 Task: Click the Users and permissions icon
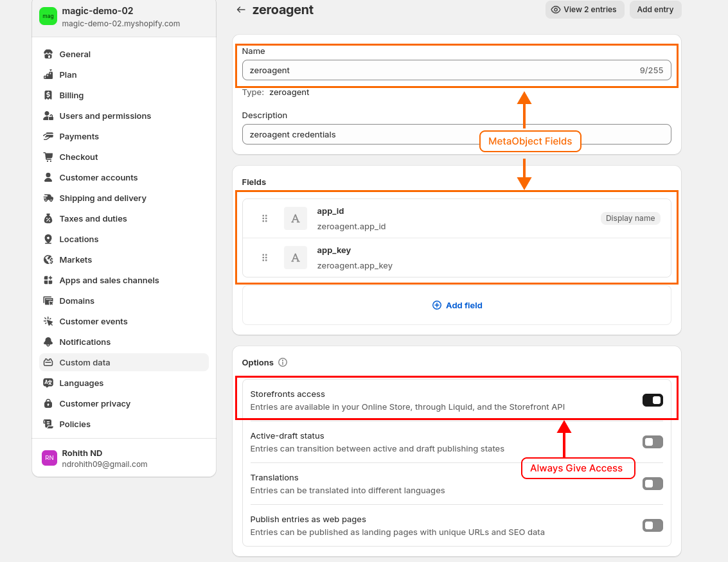click(48, 116)
